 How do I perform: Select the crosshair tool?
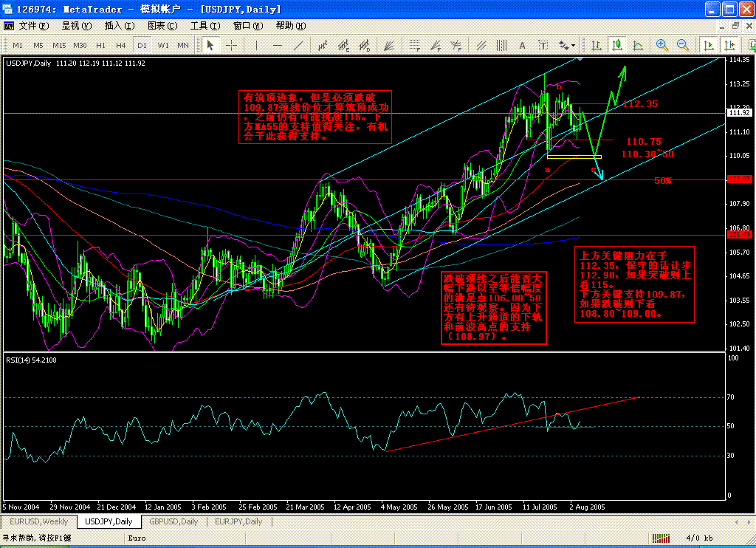click(231, 45)
